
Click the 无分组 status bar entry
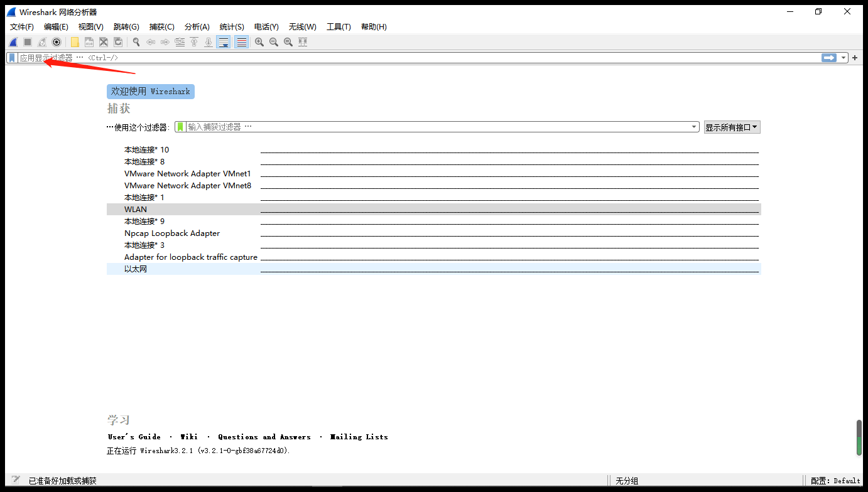pyautogui.click(x=627, y=481)
